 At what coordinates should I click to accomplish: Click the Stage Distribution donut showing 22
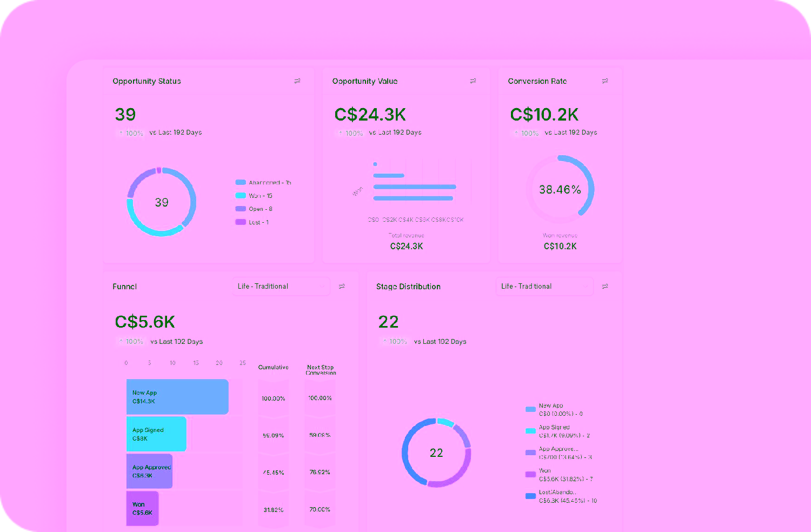(x=436, y=453)
